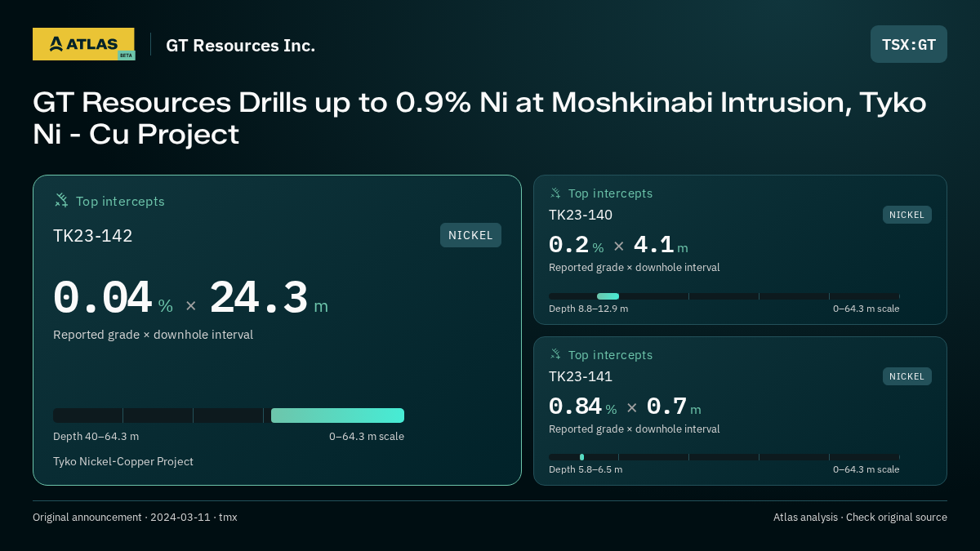
Task: Click '0–64.3 m scale' in TK23-140 card
Action: (866, 309)
